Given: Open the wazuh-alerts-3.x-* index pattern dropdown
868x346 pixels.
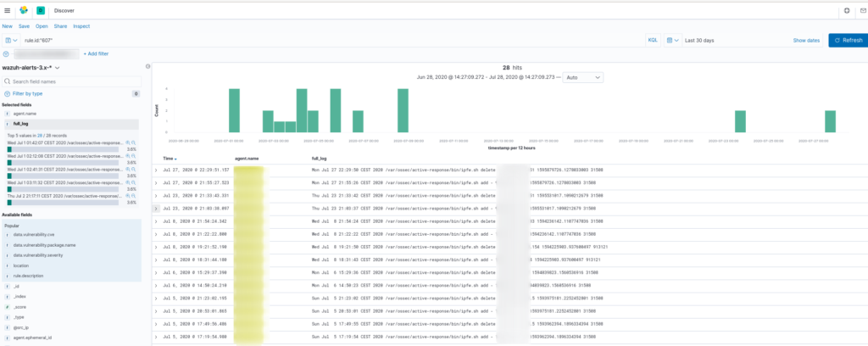Looking at the screenshot, I should [x=31, y=68].
